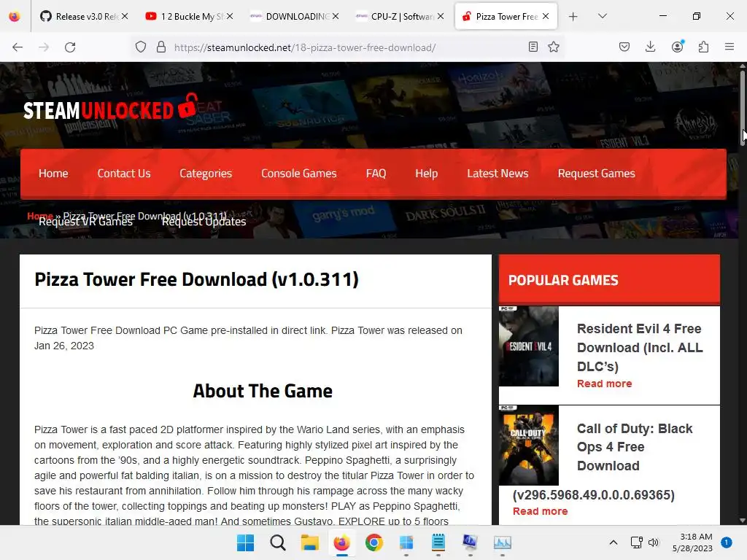
Task: Open the notification badge in the tray
Action: 726,542
